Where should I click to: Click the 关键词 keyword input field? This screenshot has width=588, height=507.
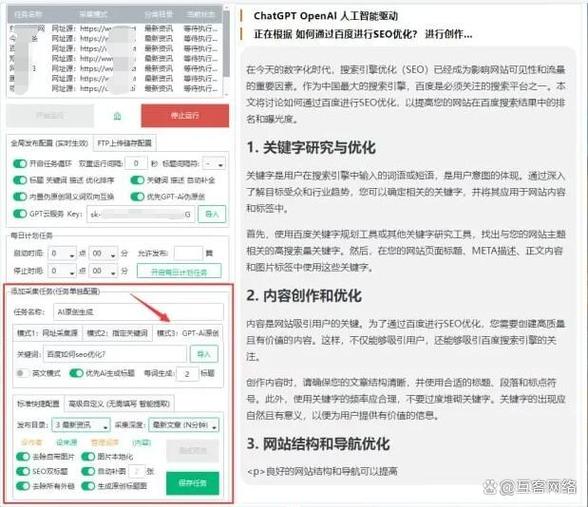tap(115, 354)
